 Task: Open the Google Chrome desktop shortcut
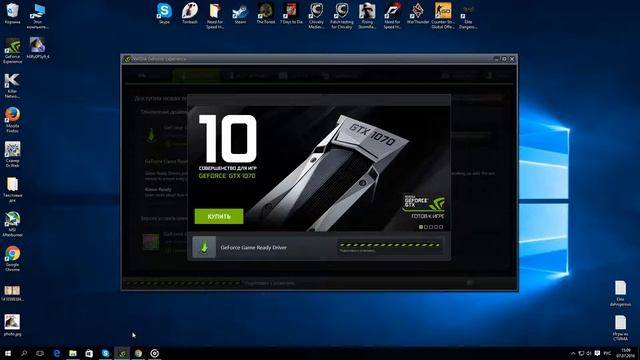coord(12,259)
